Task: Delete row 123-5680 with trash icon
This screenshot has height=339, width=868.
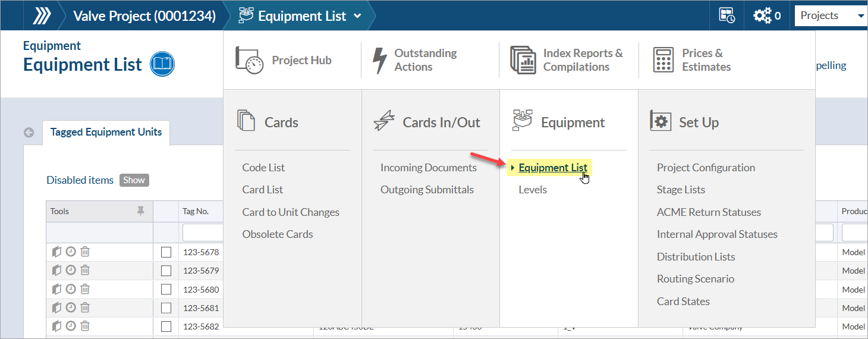Action: click(85, 289)
